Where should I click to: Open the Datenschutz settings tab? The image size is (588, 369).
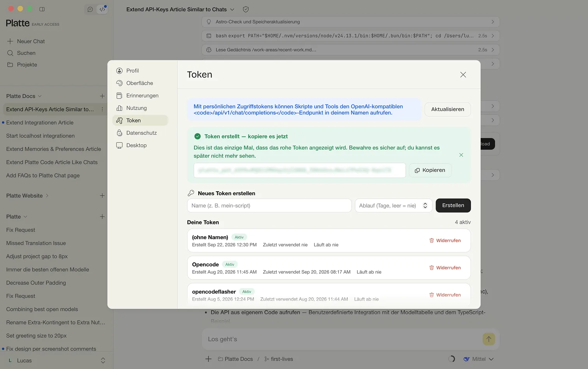pos(140,133)
